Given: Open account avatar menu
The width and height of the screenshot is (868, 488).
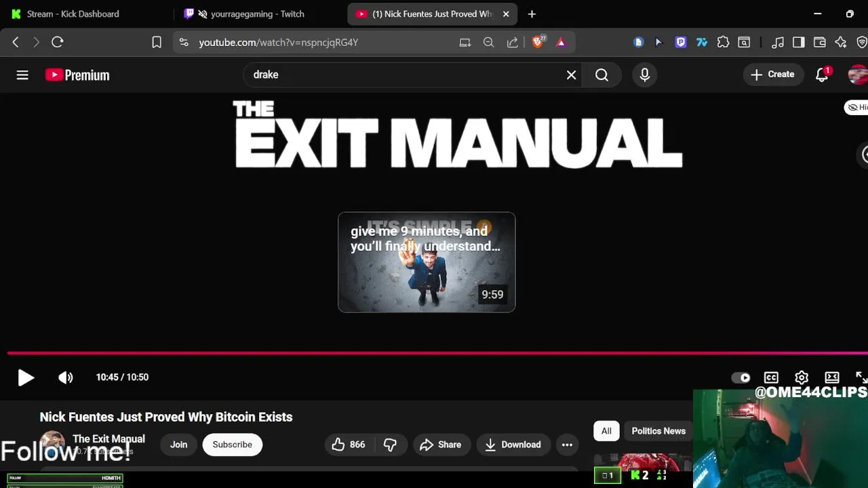Looking at the screenshot, I should click(858, 75).
